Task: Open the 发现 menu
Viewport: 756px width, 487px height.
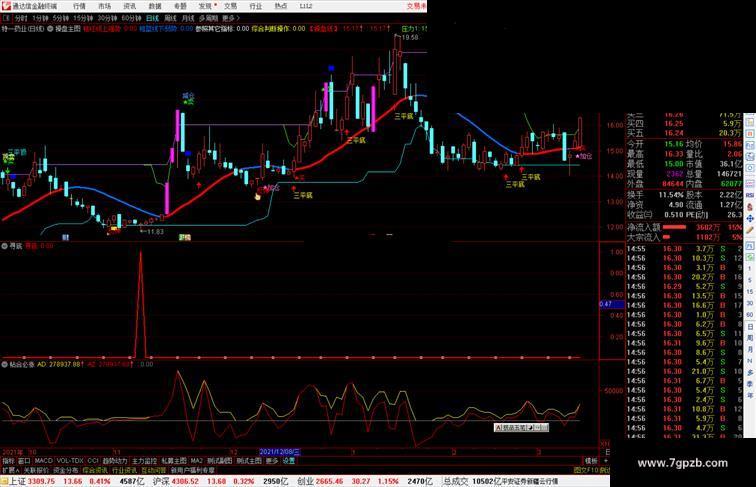Action: (205, 6)
